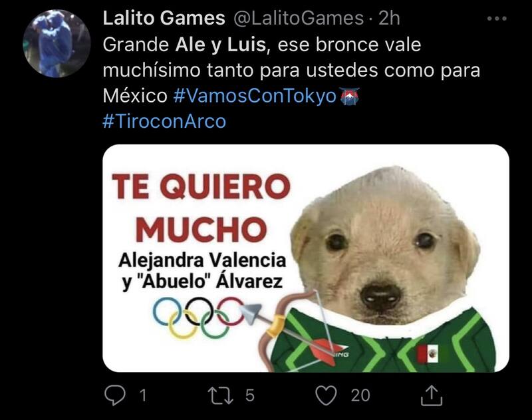Open the Lalito Games profile avatar

[x=57, y=43]
